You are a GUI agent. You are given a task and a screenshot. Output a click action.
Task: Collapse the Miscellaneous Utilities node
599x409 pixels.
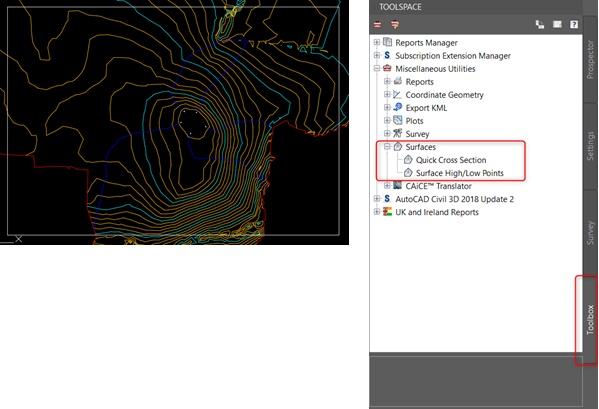(x=377, y=68)
